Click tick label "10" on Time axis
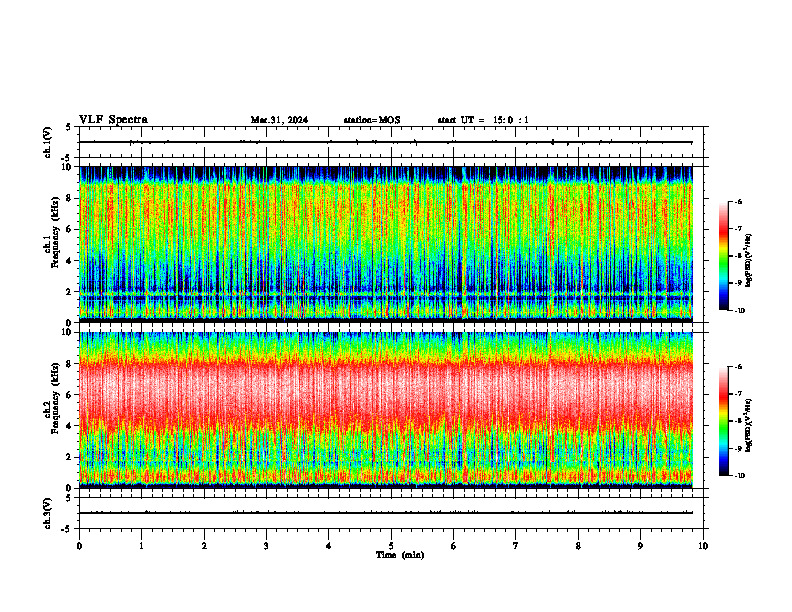792x612 pixels. pyautogui.click(x=703, y=546)
